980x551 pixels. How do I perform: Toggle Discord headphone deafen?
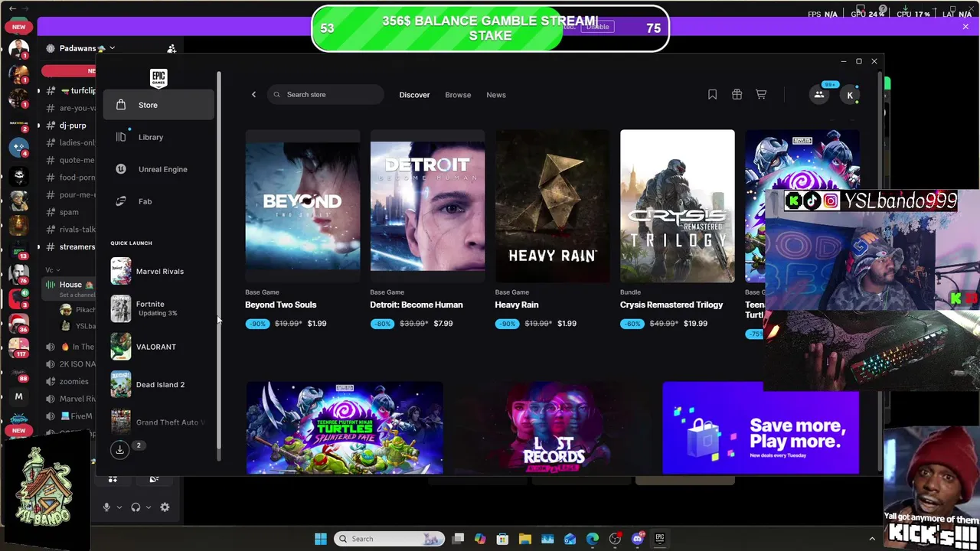point(136,507)
